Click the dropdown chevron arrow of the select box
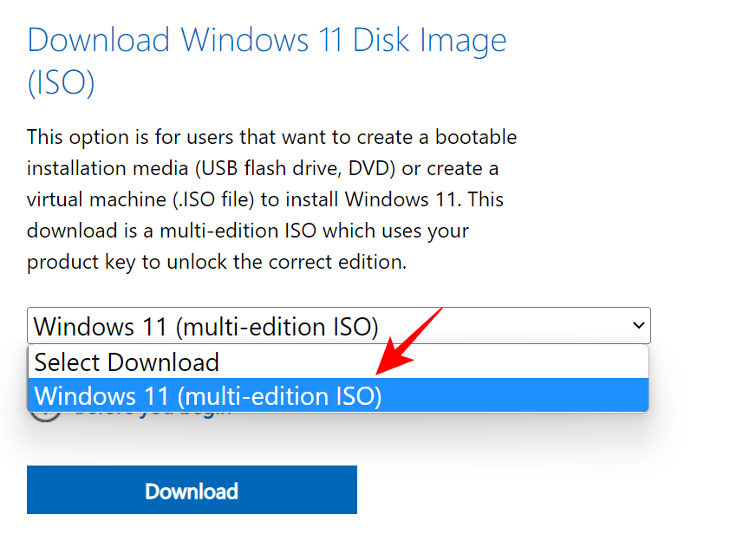 click(x=639, y=326)
